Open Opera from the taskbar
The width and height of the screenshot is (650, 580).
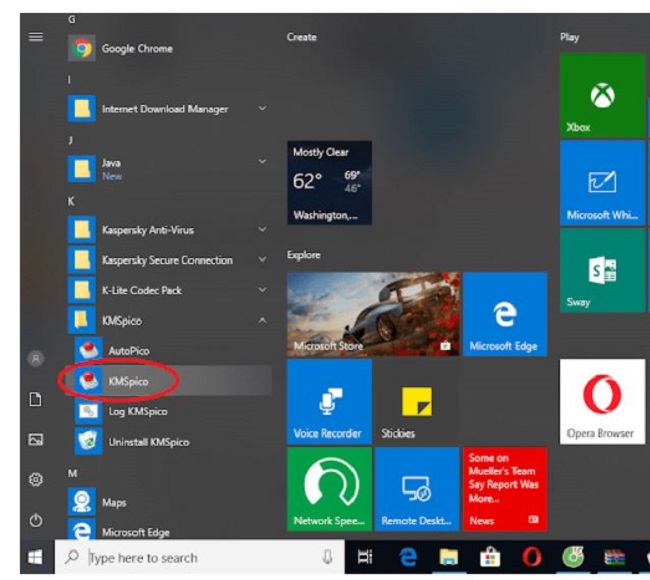[531, 557]
